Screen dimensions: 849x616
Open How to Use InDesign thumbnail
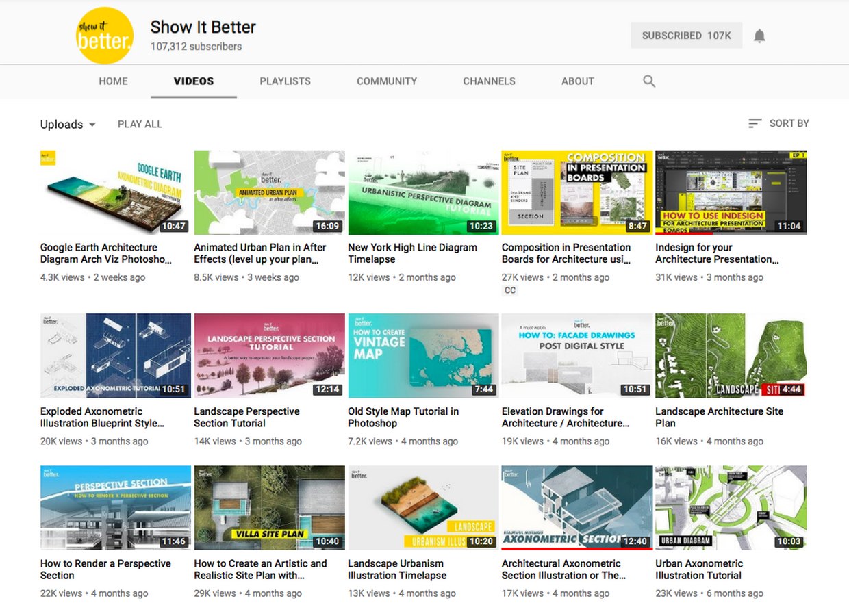(731, 192)
